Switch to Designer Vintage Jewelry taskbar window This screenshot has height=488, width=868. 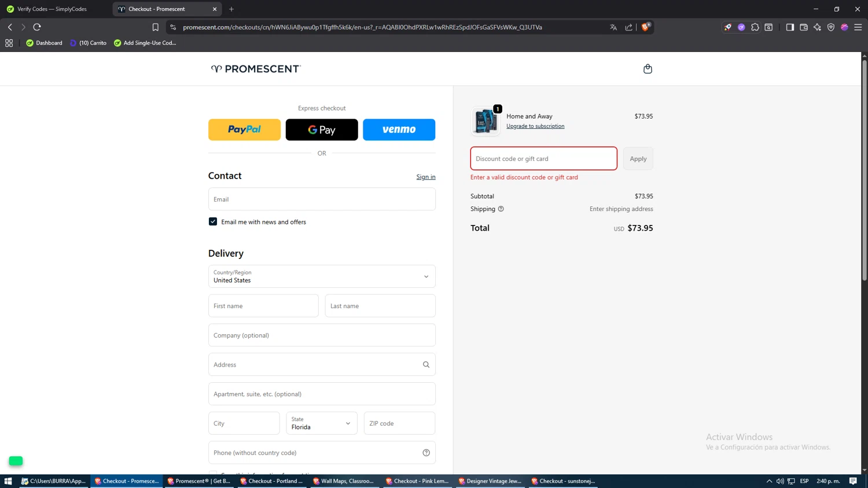click(491, 481)
